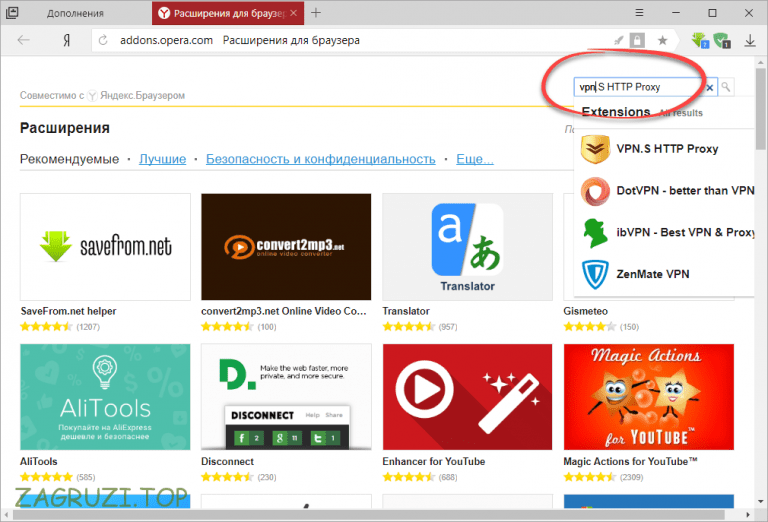Choose ZenMate VPN suggestion

point(652,274)
